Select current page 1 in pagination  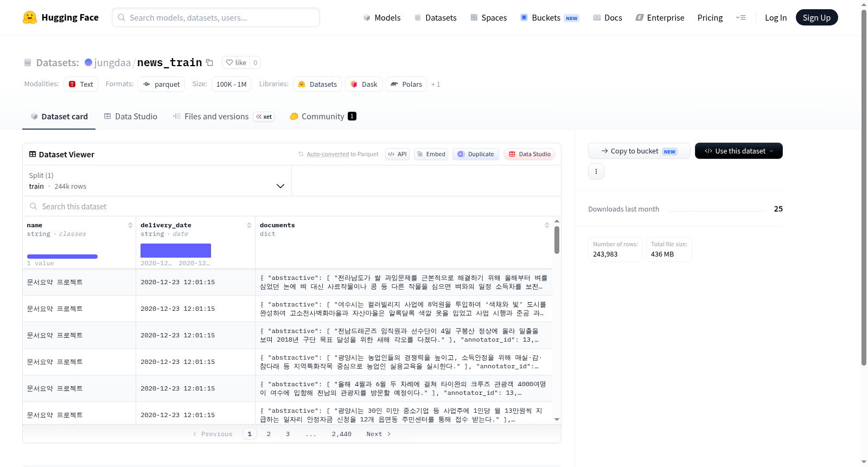coord(250,434)
